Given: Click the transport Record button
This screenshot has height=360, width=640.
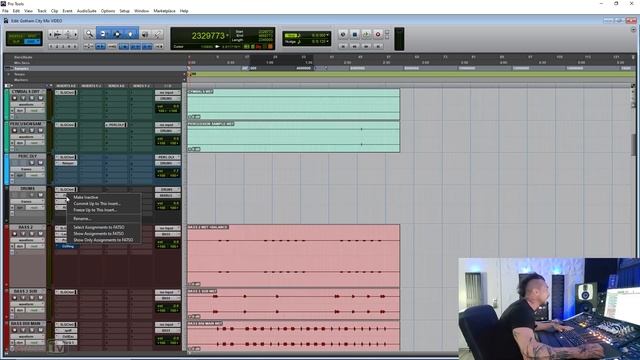Looking at the screenshot, I should pos(378,35).
